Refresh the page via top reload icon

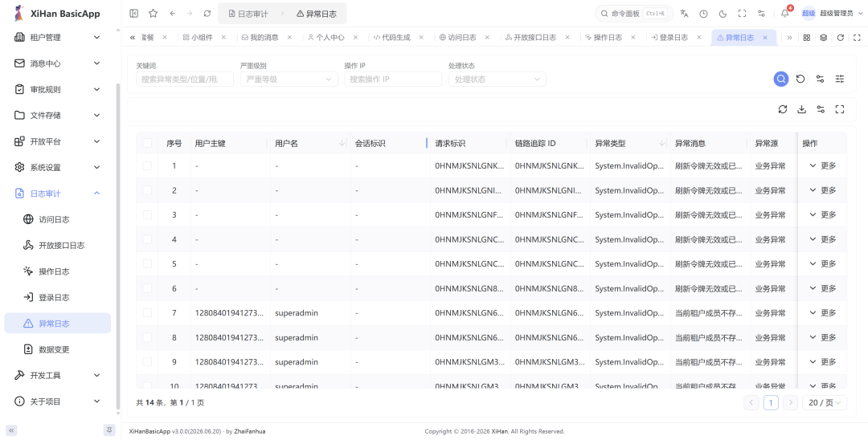pyautogui.click(x=207, y=14)
